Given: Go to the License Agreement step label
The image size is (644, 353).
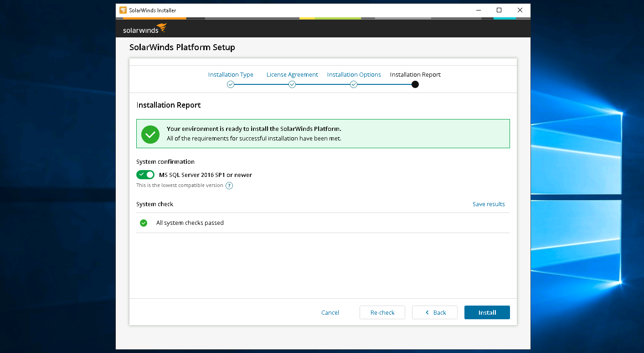Looking at the screenshot, I should click(x=292, y=74).
